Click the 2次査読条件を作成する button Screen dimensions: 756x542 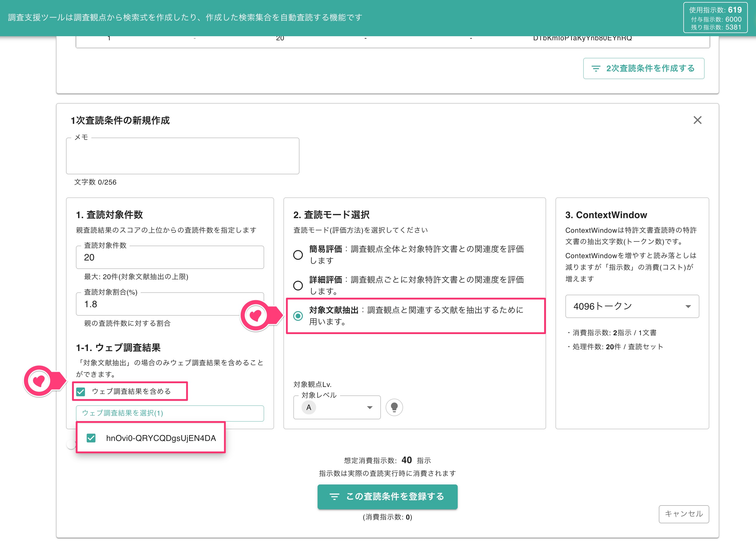(x=643, y=68)
